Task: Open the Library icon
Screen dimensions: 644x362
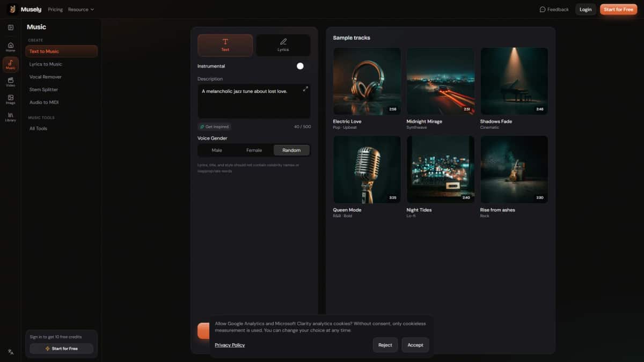Action: (x=11, y=117)
